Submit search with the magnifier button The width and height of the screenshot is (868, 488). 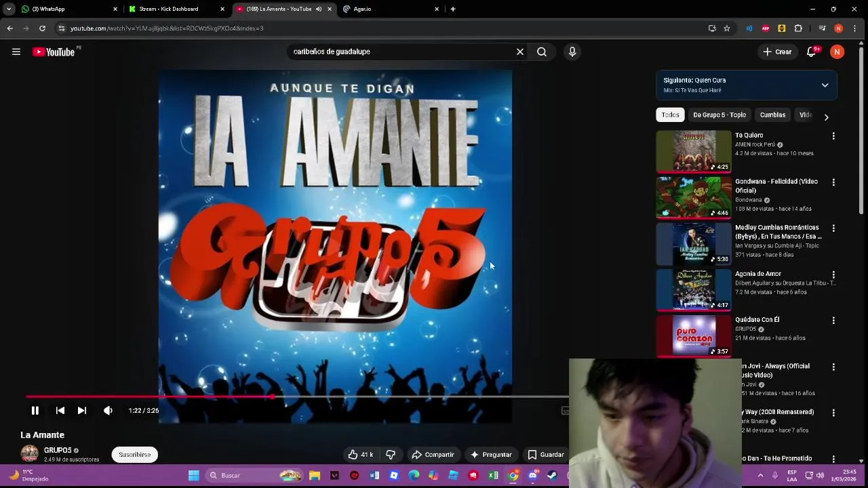coord(542,52)
